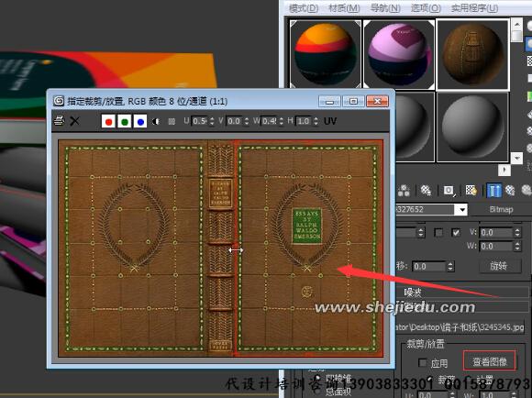
Task: Click the V angle spinner arrows
Action: (x=517, y=232)
